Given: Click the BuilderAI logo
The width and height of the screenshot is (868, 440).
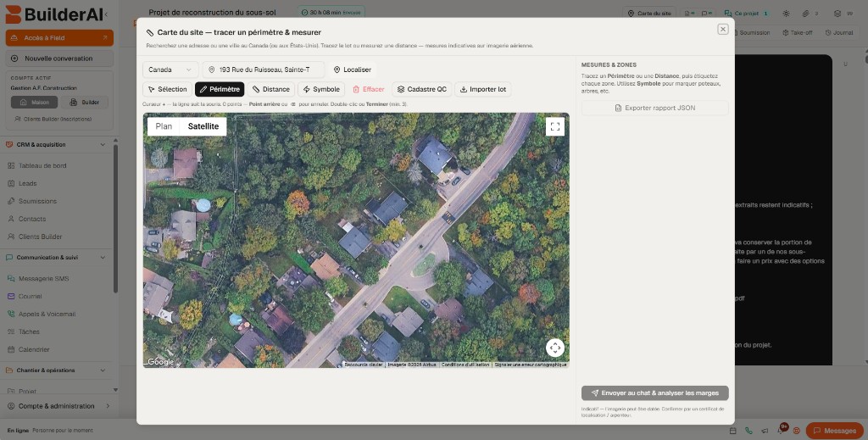Looking at the screenshot, I should tap(53, 14).
